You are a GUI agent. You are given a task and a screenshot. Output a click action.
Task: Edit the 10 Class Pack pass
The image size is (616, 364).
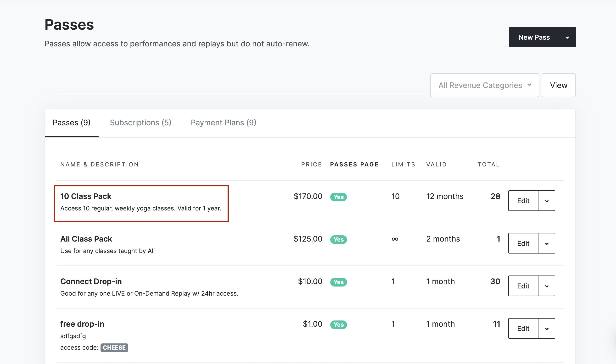coord(523,201)
